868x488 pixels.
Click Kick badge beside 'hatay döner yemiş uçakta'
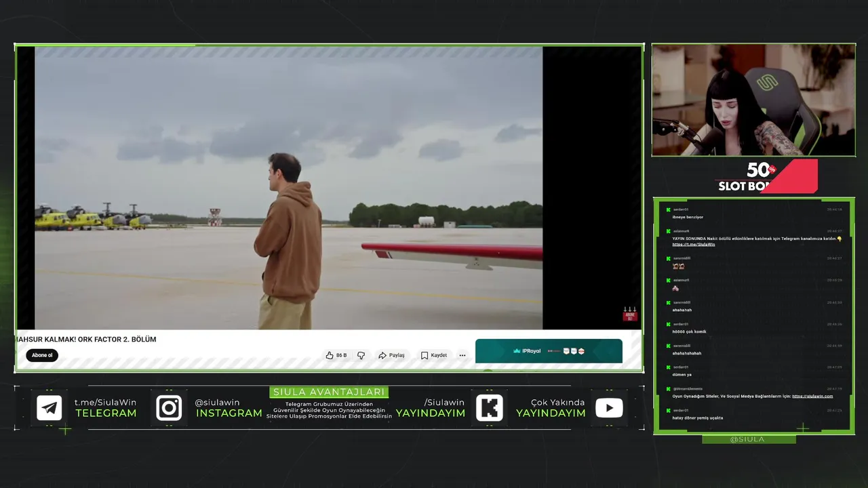668,410
